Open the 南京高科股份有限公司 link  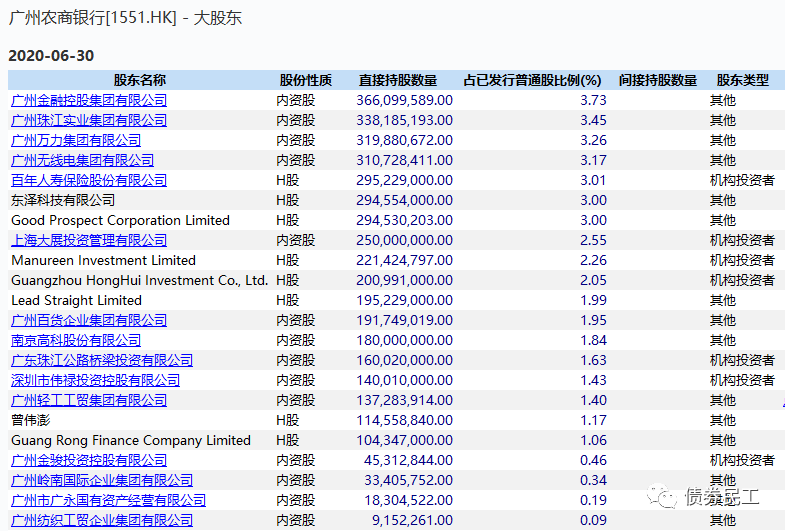point(76,340)
